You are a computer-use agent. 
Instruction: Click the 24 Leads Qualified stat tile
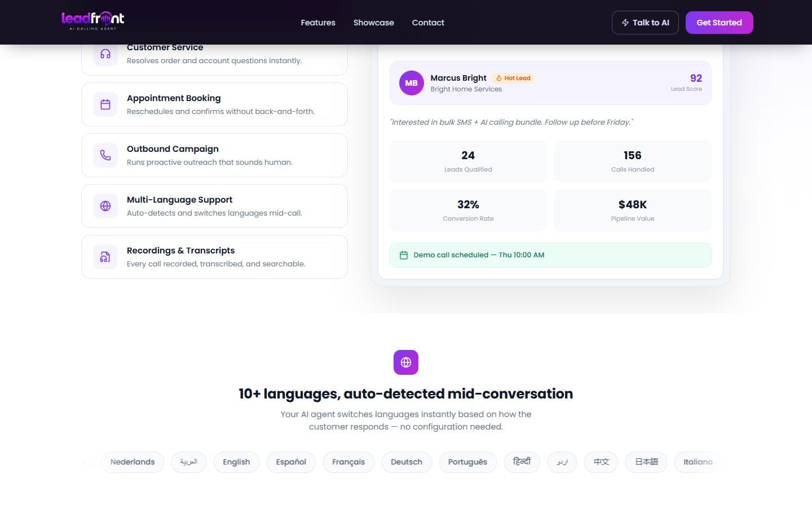(468, 161)
